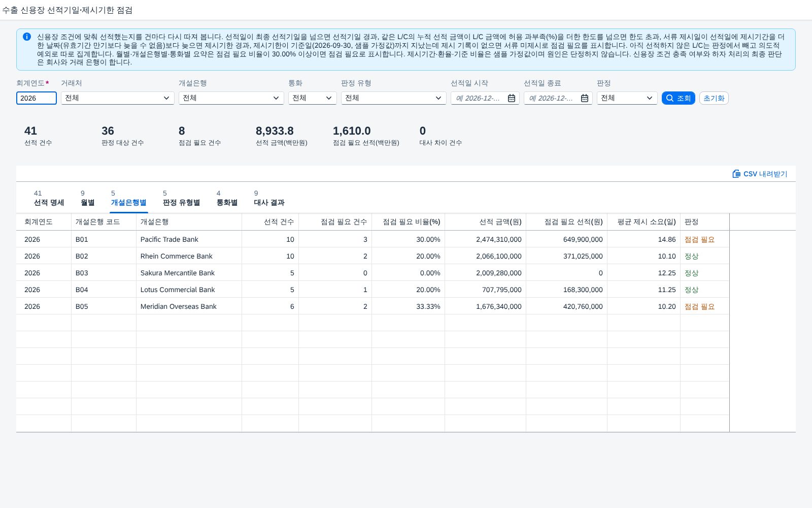Viewport: 812px width, 508px height.
Task: Click the 평균 제시 소요(일) column header
Action: click(x=644, y=222)
